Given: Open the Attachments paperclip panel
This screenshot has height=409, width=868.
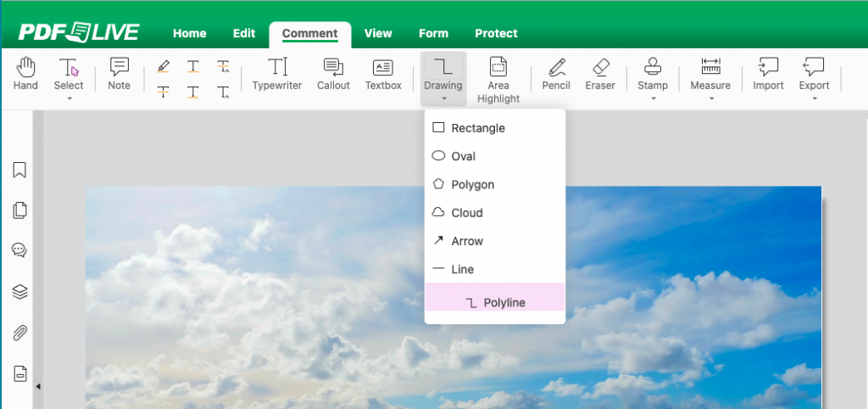Looking at the screenshot, I should click(x=19, y=333).
